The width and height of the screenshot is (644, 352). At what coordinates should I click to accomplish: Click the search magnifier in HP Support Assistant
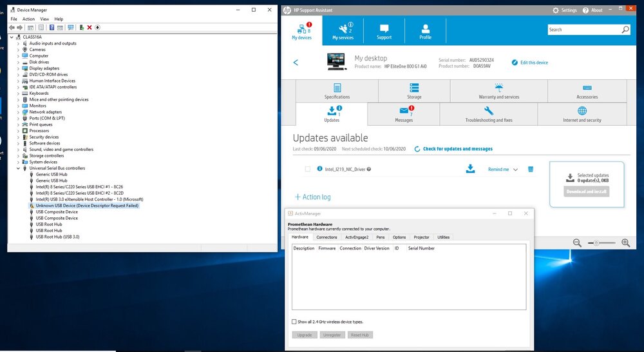(x=625, y=30)
